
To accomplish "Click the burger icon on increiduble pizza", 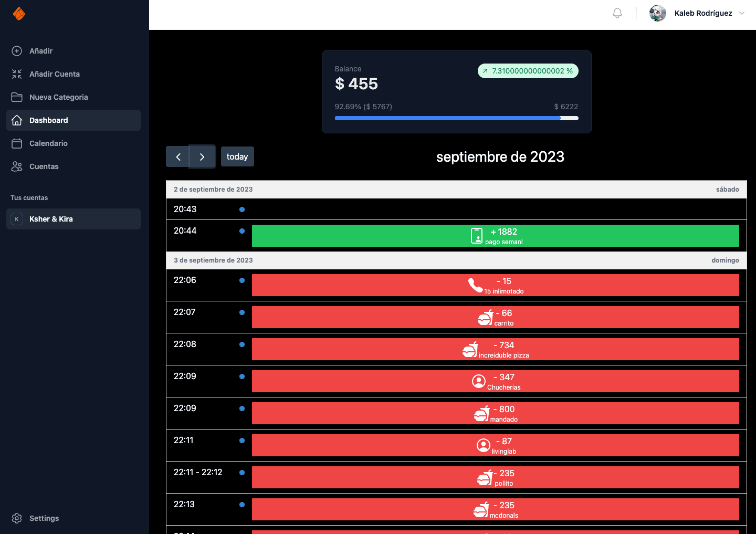I will pos(470,350).
